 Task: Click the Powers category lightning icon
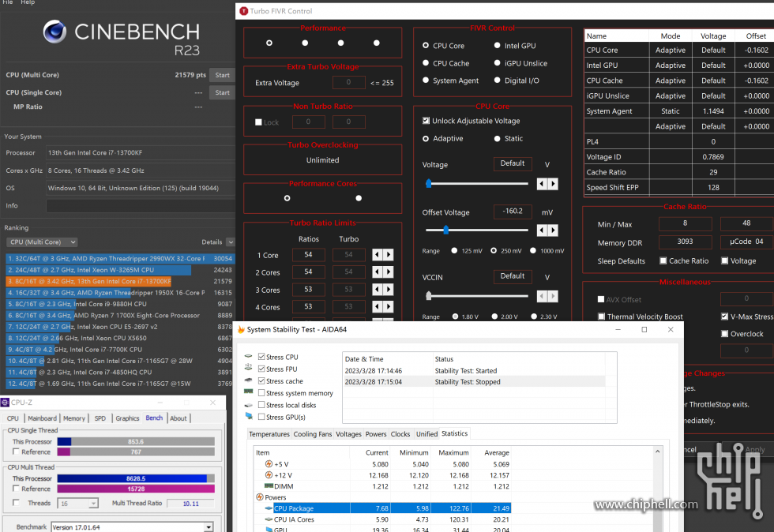click(x=260, y=497)
